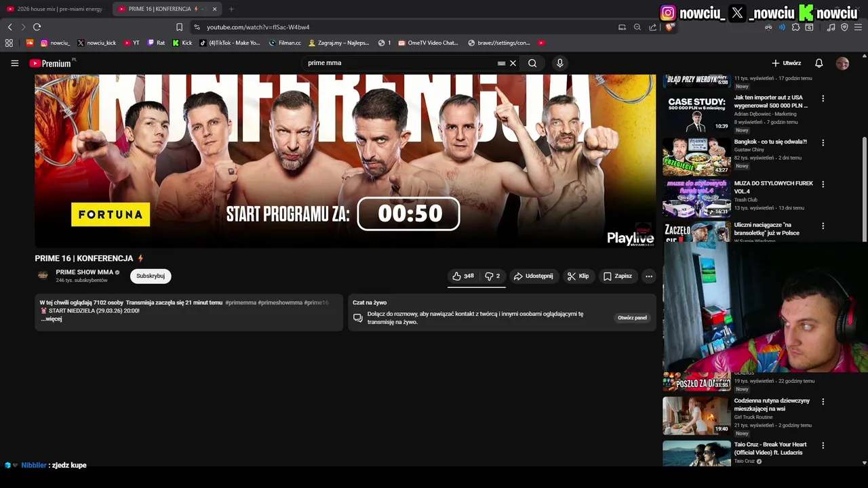The height and width of the screenshot is (488, 868).
Task: Switch to 2026 house mix browser tab
Action: pos(56,9)
